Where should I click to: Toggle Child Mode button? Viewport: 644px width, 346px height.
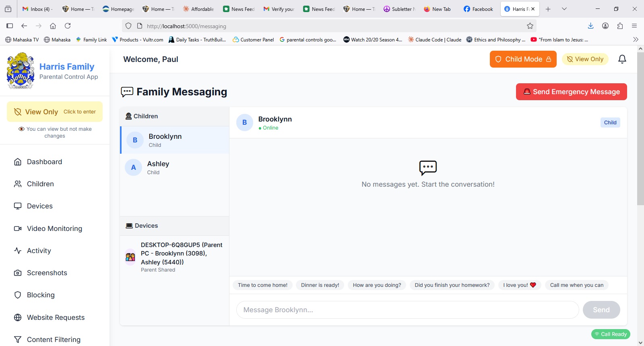(523, 59)
